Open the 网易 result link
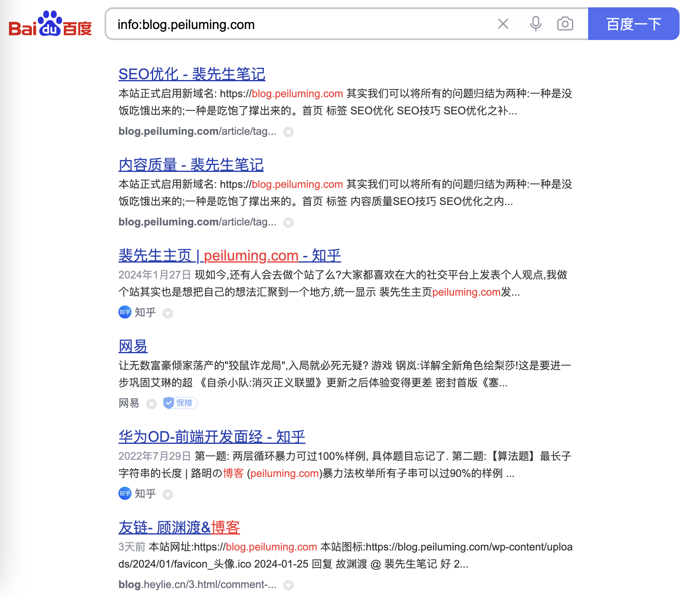 click(x=132, y=345)
